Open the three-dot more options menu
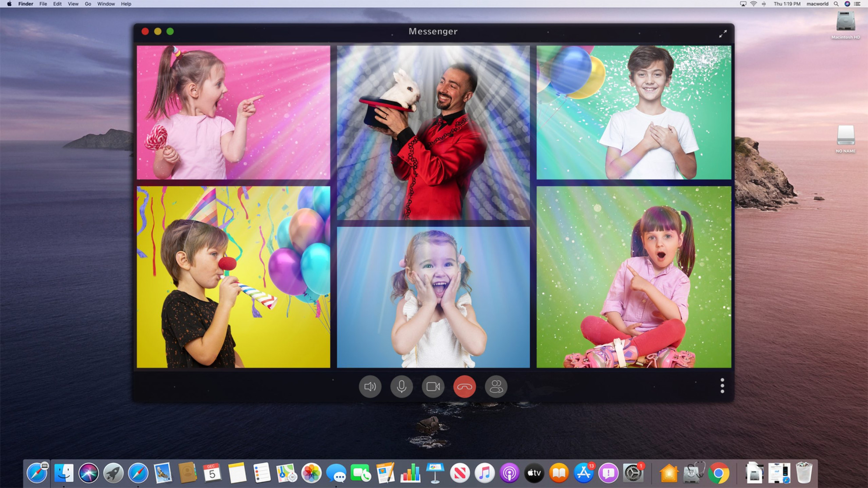Viewport: 868px width, 488px height. click(722, 386)
